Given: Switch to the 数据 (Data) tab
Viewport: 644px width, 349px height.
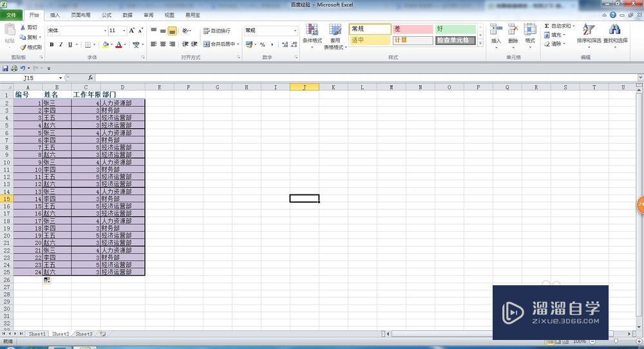Looking at the screenshot, I should click(128, 15).
